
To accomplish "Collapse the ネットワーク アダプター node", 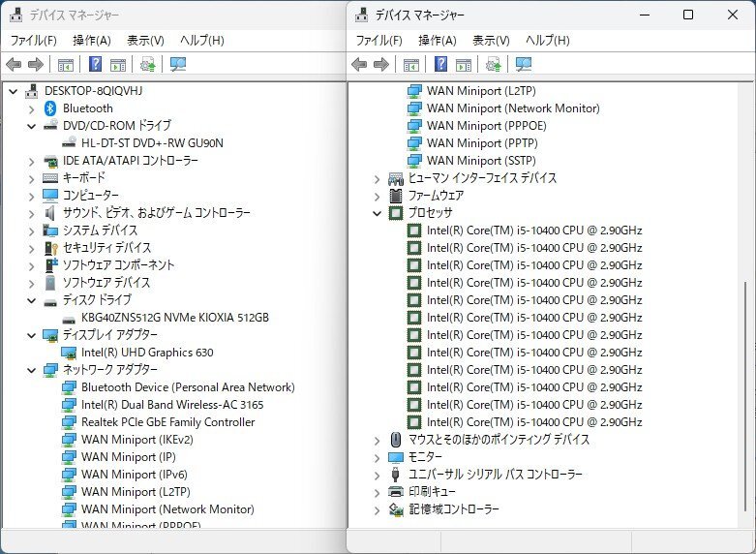I will tap(31, 370).
